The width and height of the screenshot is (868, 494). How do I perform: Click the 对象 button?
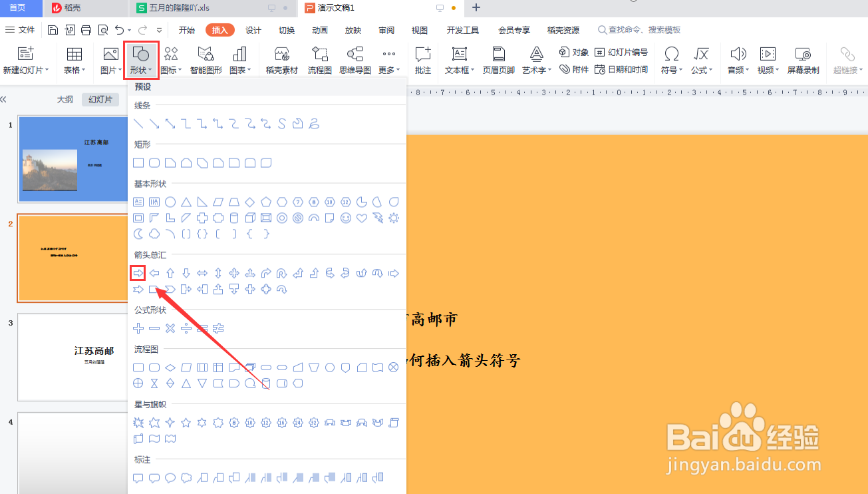573,52
